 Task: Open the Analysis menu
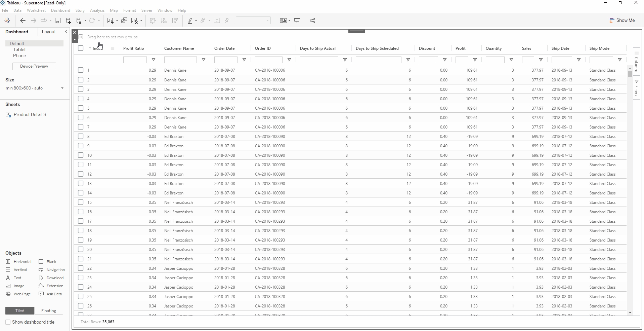pyautogui.click(x=97, y=10)
